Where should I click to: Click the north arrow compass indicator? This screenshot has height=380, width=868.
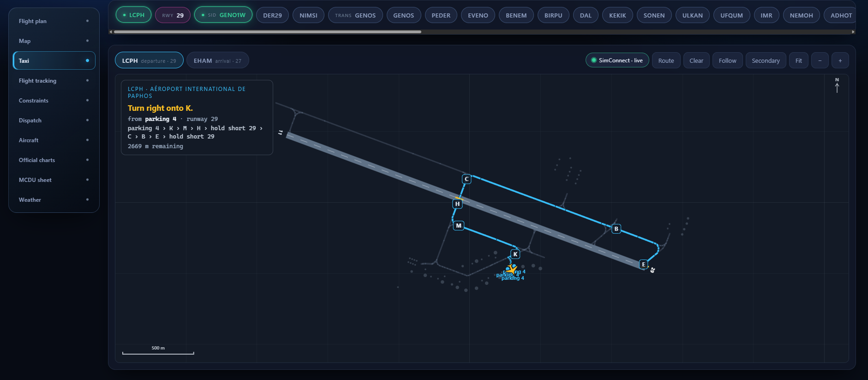point(837,85)
